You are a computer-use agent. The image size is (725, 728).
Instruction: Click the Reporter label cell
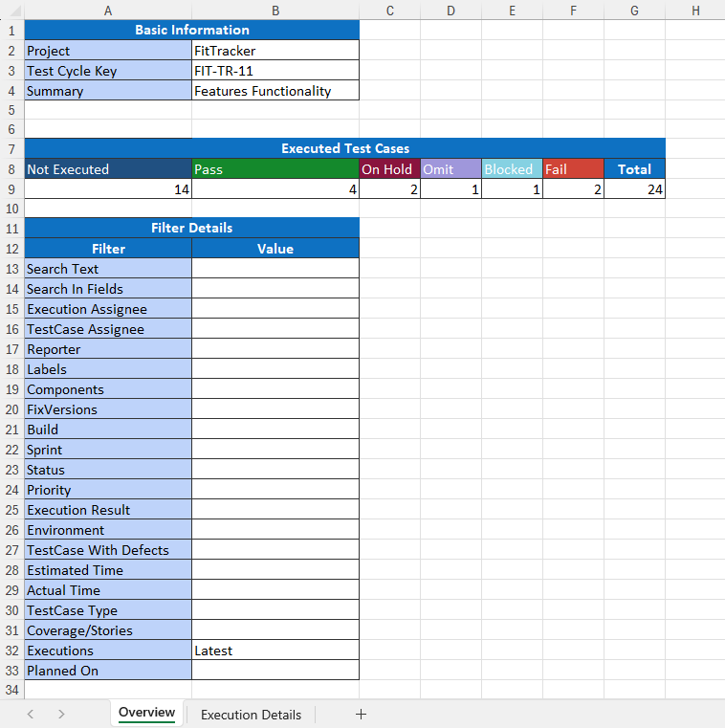(108, 349)
